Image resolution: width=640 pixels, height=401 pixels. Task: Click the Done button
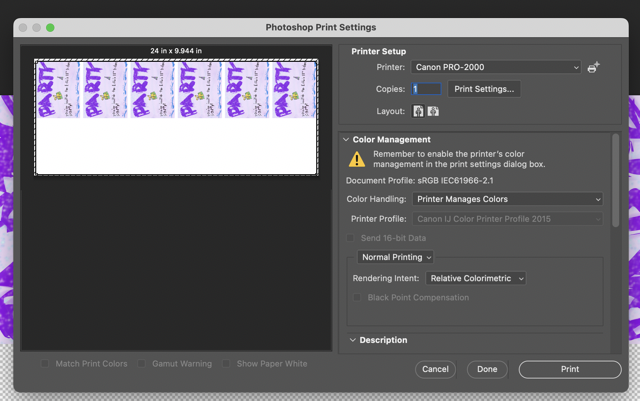(x=487, y=369)
